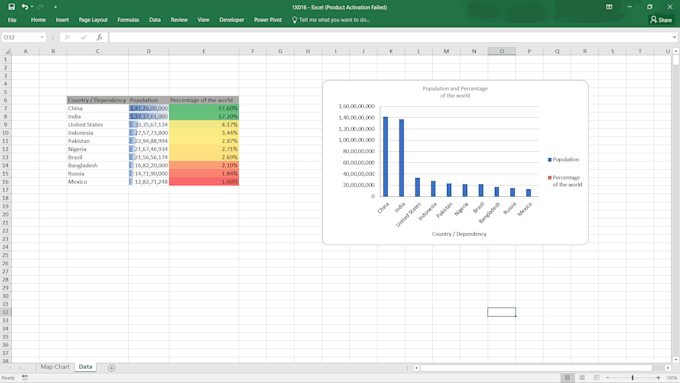Viewport: 680px width, 383px height.
Task: Expand the formula bar chevron
Action: pyautogui.click(x=674, y=37)
